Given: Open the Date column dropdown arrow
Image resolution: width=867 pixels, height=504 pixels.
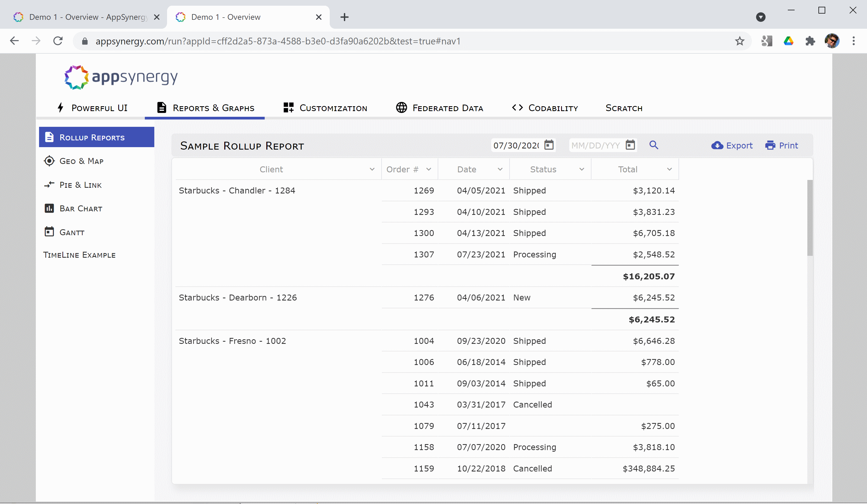Looking at the screenshot, I should [500, 169].
